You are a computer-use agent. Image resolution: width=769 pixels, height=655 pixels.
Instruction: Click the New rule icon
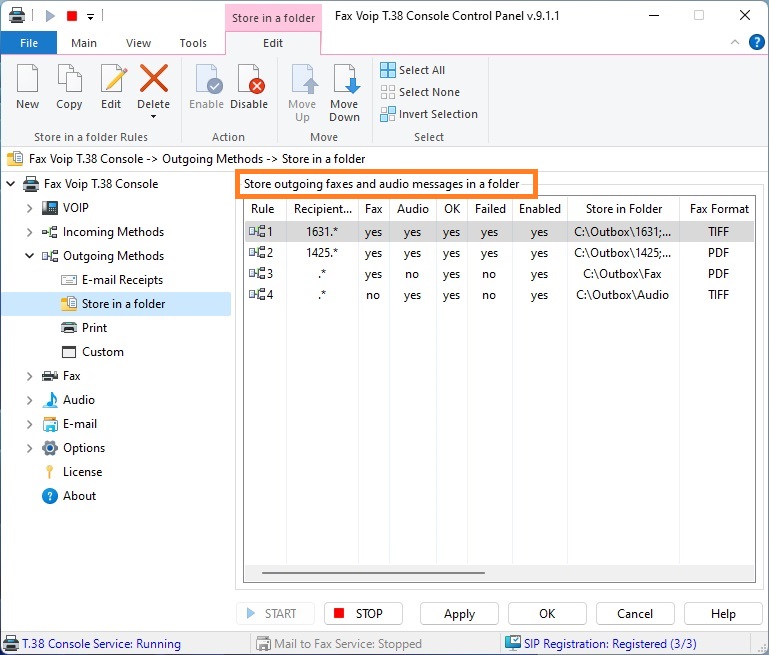click(x=27, y=78)
